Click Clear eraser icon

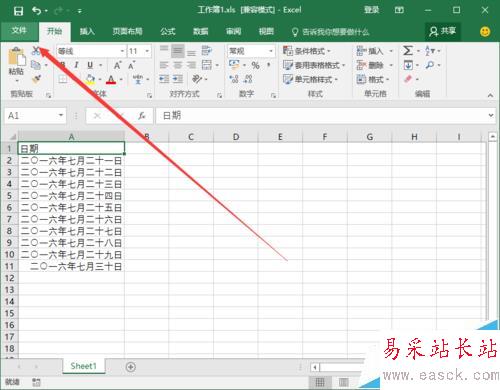click(x=408, y=79)
